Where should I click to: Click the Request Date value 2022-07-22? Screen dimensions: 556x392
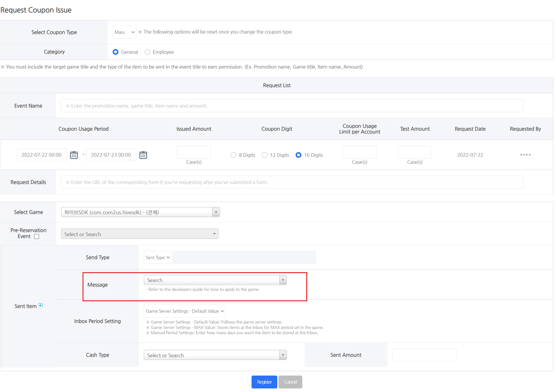(470, 155)
